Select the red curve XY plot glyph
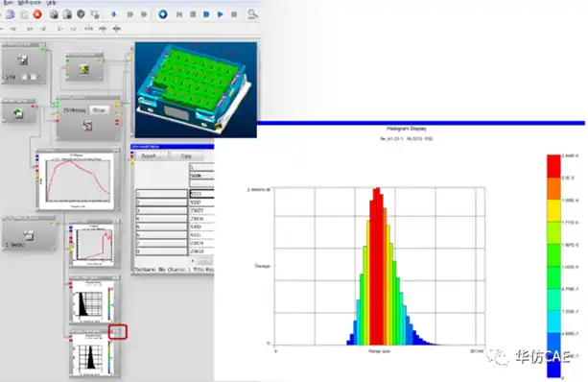This screenshot has width=588, height=382. click(x=77, y=180)
